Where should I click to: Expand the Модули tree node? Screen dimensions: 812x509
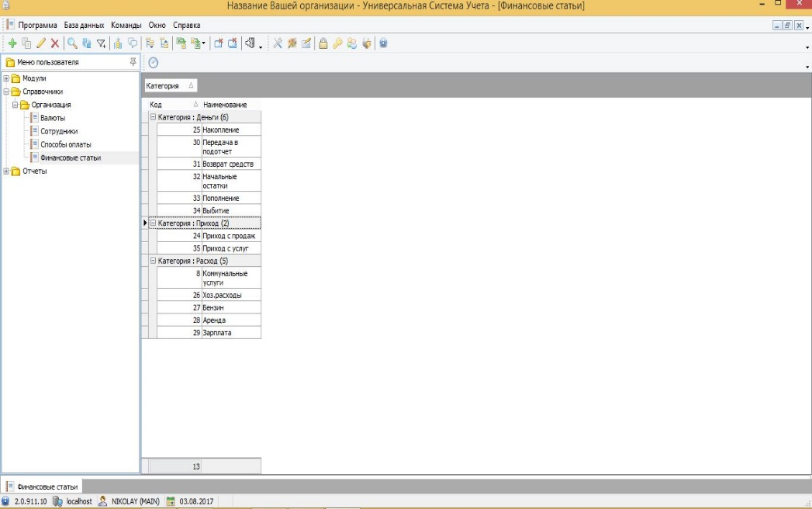click(x=6, y=78)
